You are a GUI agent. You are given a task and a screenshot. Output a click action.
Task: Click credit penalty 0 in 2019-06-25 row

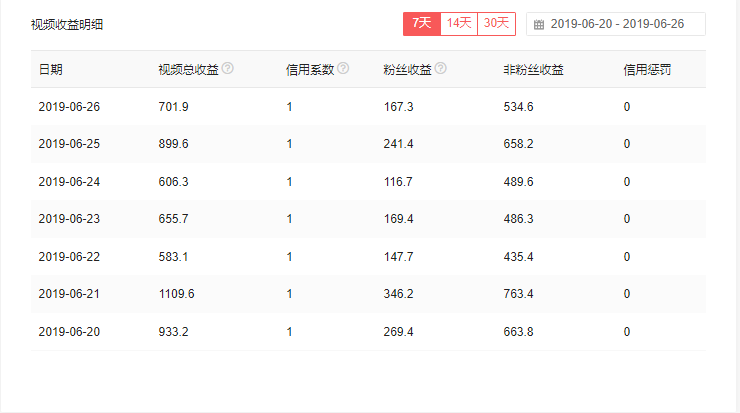tap(627, 144)
